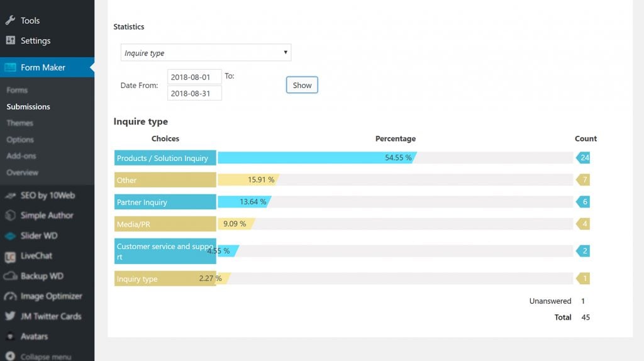Screen dimensions: 644x361
Task: Click the Simple Author icon
Action: point(10,215)
